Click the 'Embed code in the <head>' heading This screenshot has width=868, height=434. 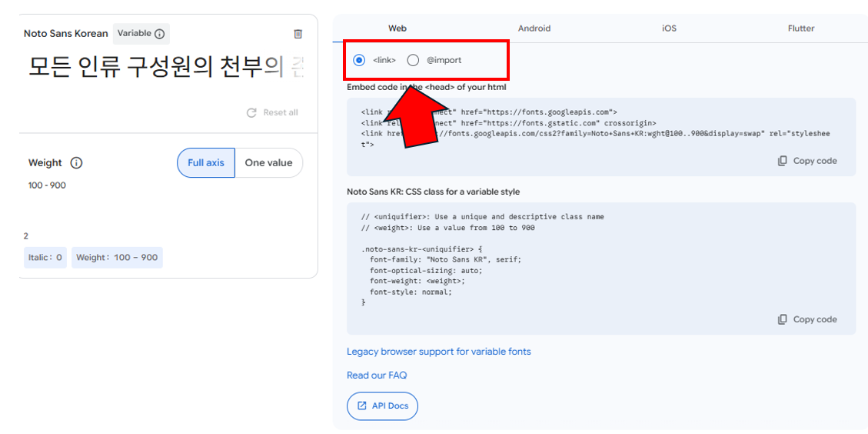tap(426, 87)
